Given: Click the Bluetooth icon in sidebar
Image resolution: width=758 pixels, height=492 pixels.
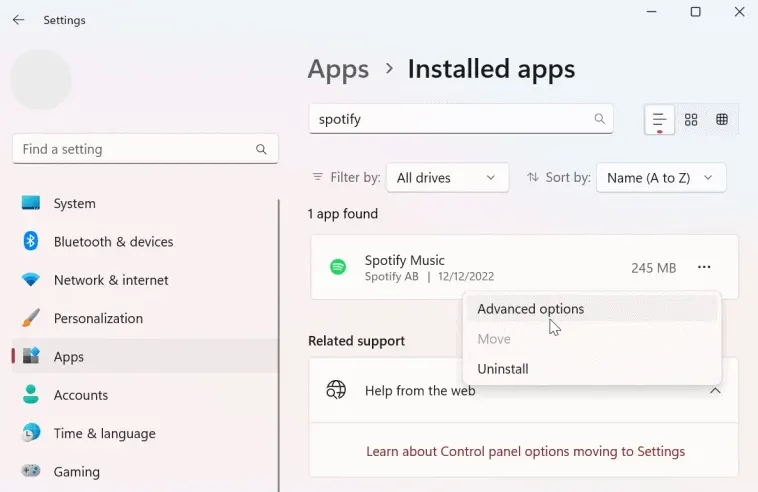Looking at the screenshot, I should coord(31,241).
